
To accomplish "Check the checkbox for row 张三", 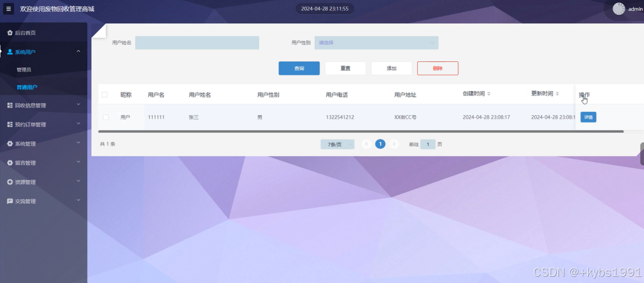I will 106,117.
